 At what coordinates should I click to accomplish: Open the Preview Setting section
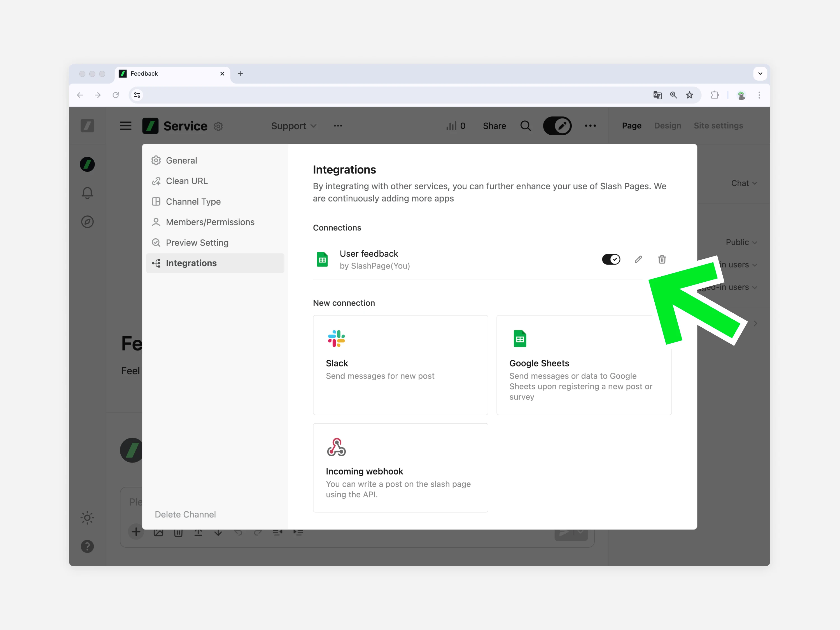pos(215,242)
